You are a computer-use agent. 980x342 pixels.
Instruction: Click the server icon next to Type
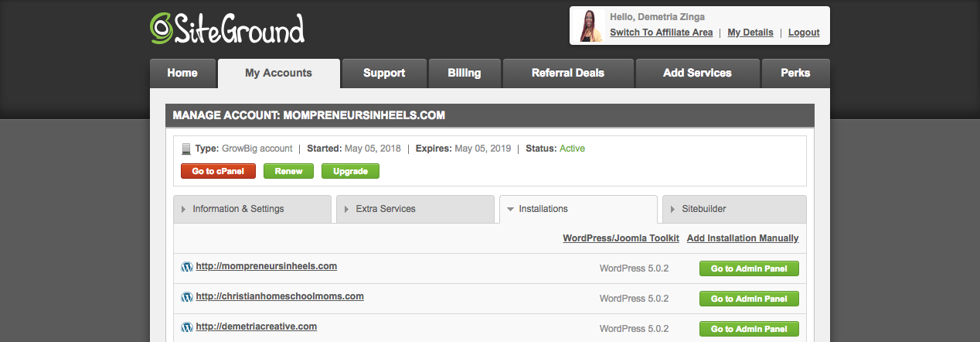click(x=185, y=149)
